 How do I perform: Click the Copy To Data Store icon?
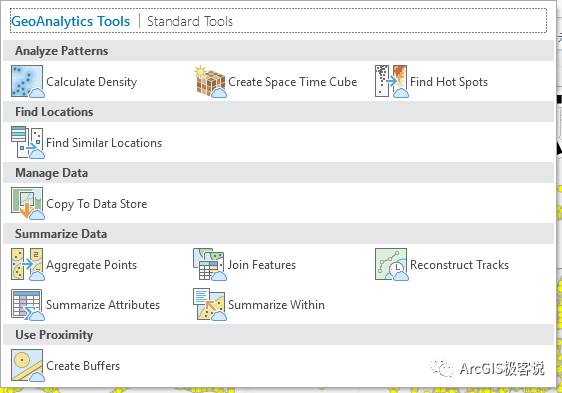click(x=28, y=203)
